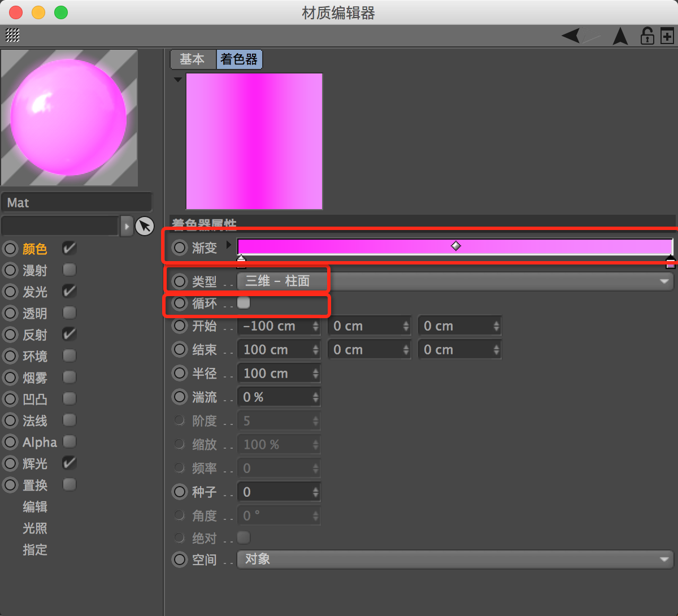678x616 pixels.
Task: Click the keyframe dot next to 半径
Action: click(x=180, y=374)
